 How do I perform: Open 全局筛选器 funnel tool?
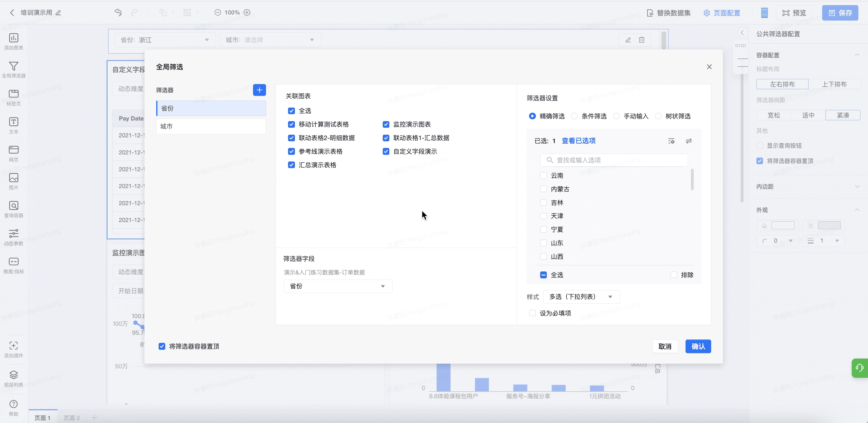(14, 70)
